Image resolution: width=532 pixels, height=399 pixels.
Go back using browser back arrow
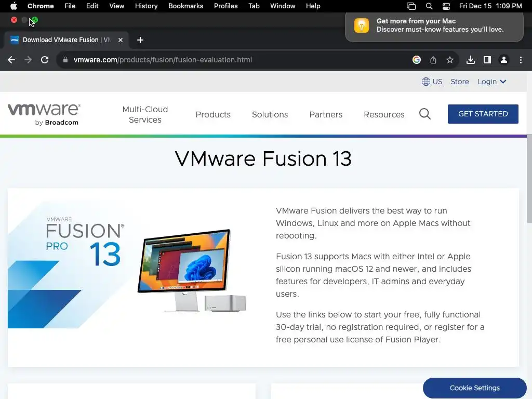[11, 60]
